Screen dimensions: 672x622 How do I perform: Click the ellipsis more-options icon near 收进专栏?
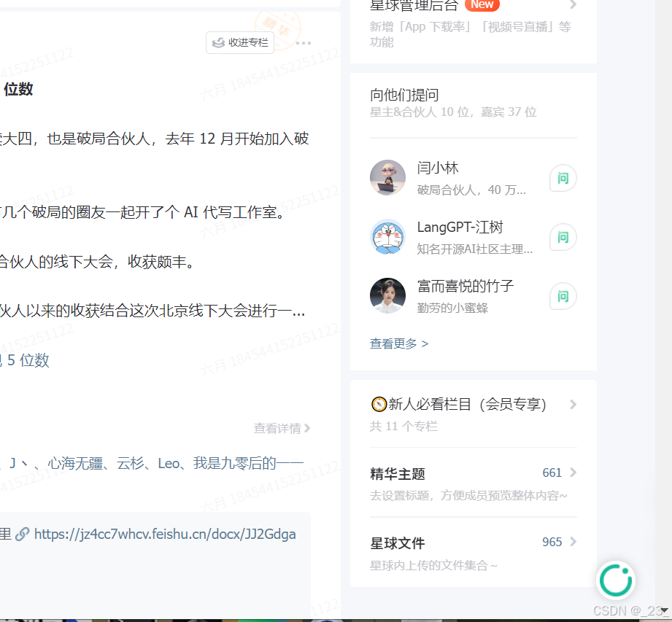pyautogui.click(x=304, y=43)
